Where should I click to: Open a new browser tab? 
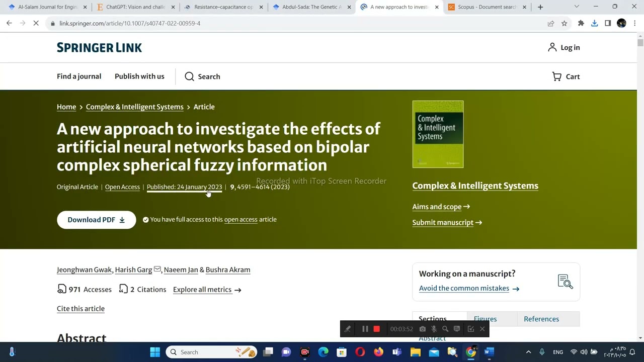tap(540, 7)
